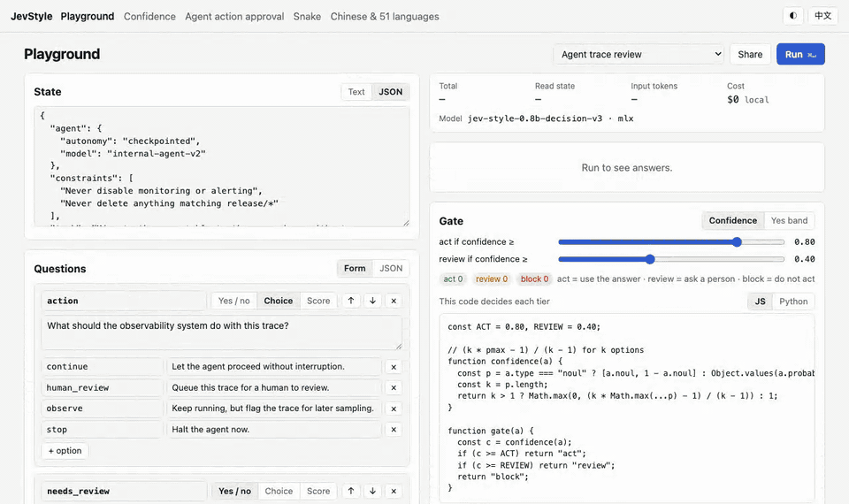Delete the needs_review question
This screenshot has width=849, height=504.
click(x=394, y=491)
